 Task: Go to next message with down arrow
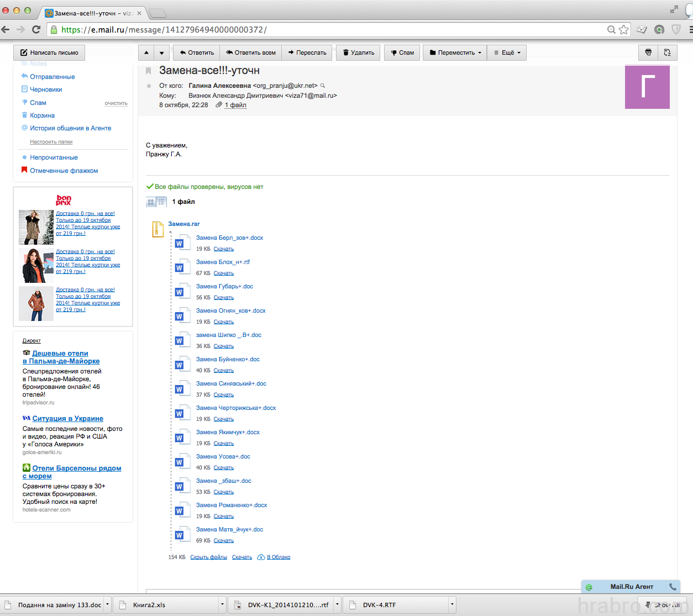pyautogui.click(x=161, y=53)
